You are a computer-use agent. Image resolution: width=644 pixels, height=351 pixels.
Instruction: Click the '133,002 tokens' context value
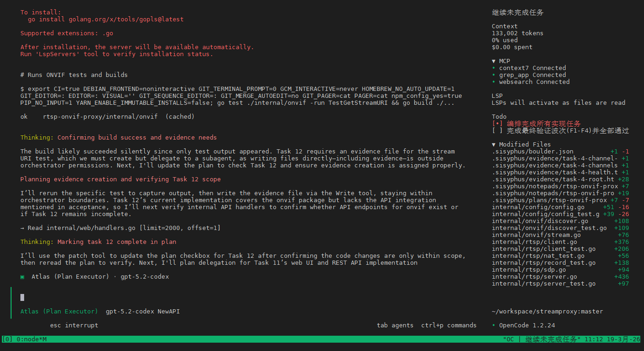click(x=518, y=33)
